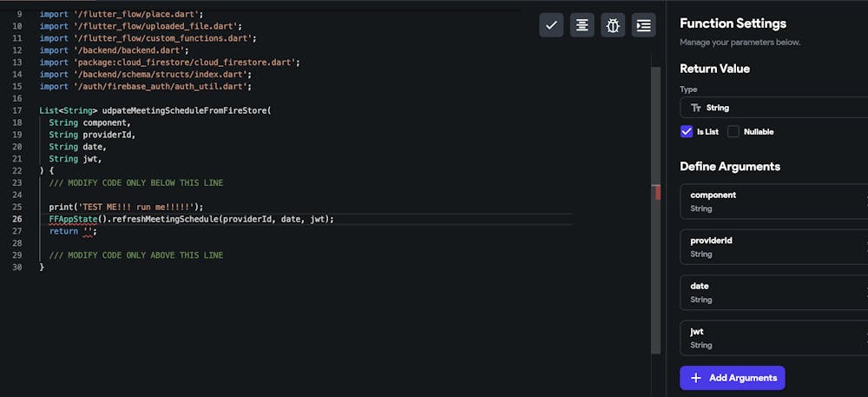The image size is (868, 397).
Task: Click the red error marker in scrollbar
Action: (656, 195)
